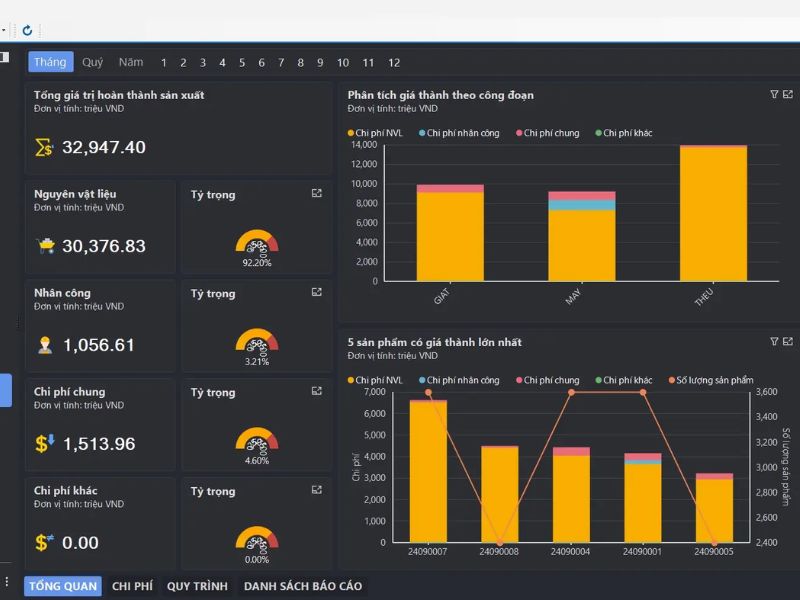This screenshot has width=800, height=600.
Task: Open filter for 5 sản phẩm chart
Action: (x=774, y=341)
